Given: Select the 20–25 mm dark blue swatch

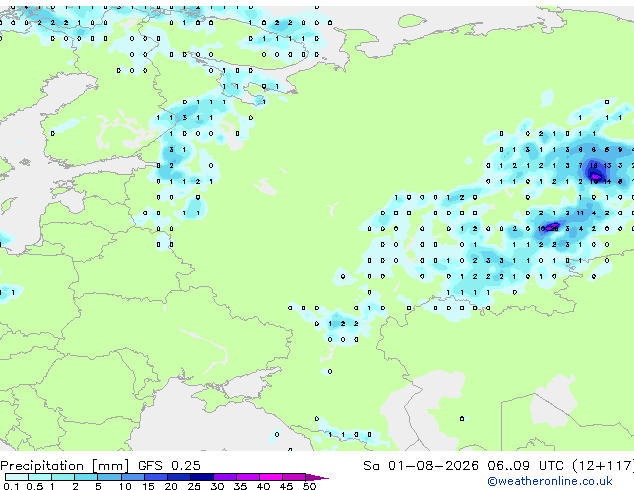Looking at the screenshot, I should [x=178, y=477].
